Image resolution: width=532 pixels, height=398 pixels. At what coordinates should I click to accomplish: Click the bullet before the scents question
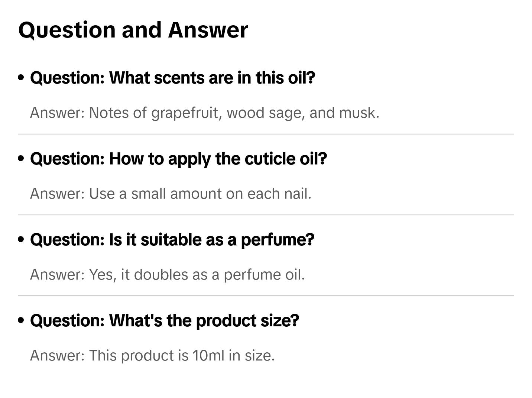[21, 78]
